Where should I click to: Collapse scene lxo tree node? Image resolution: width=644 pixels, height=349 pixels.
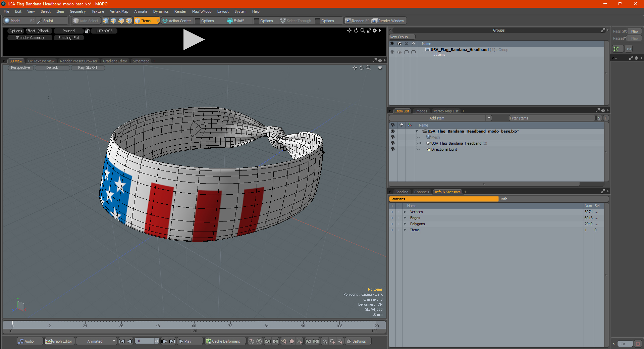point(417,131)
